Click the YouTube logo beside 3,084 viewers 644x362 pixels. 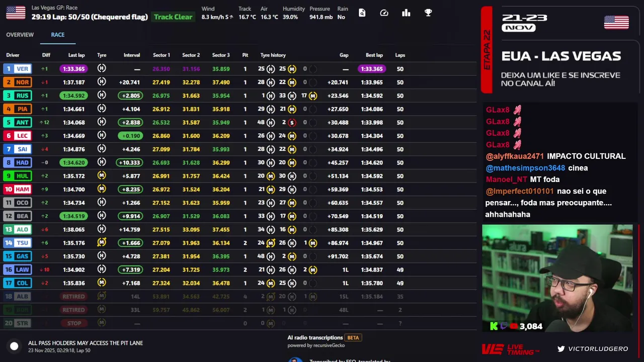coord(514,326)
